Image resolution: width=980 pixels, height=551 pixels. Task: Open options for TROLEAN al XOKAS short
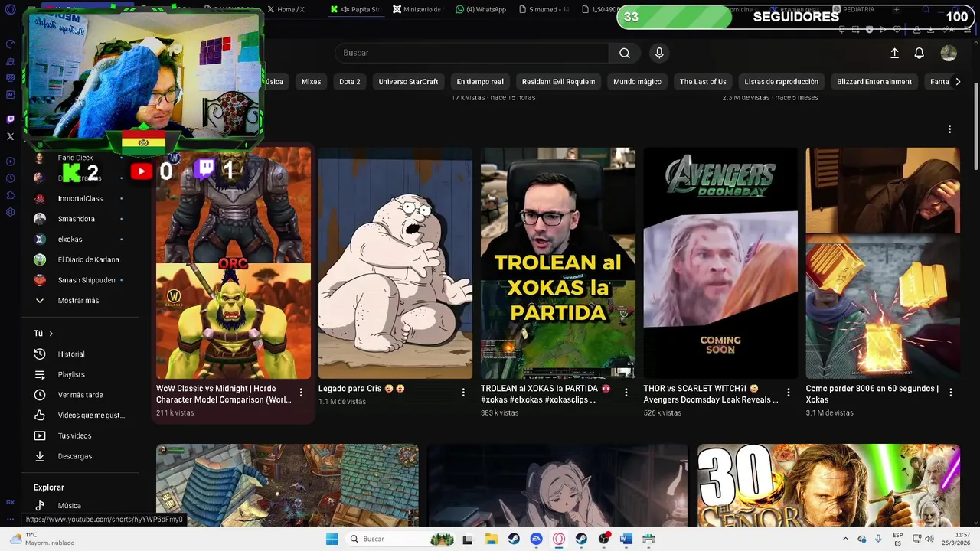coord(626,393)
